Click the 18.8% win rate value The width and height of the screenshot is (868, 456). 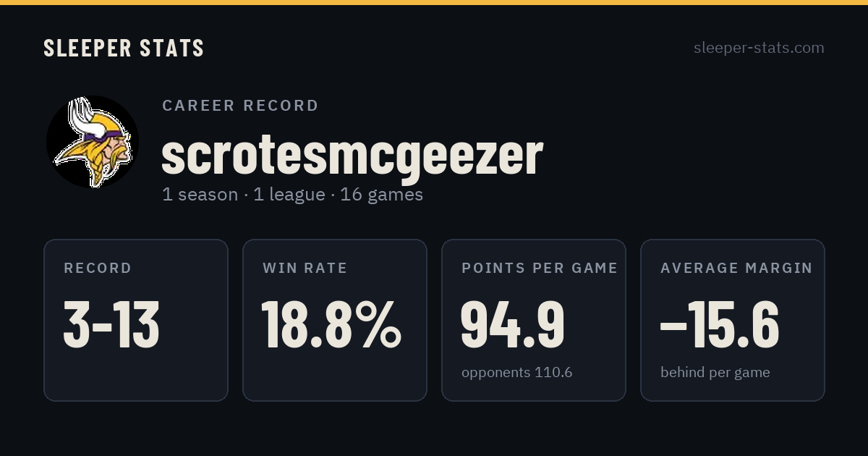[x=331, y=324]
